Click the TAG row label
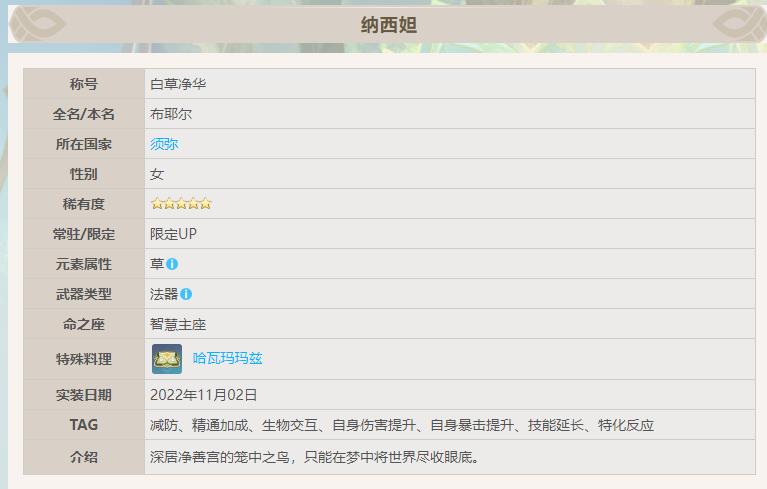 [x=84, y=425]
